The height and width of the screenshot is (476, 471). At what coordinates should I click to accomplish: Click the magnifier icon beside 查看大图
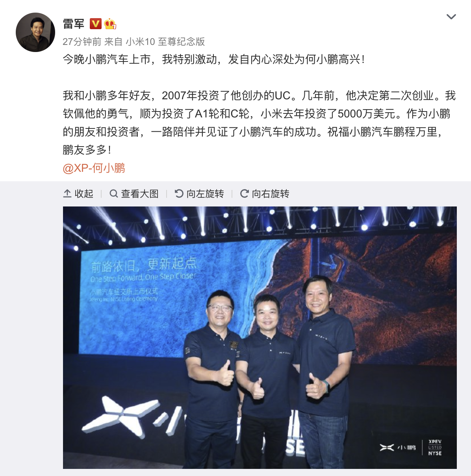coord(114,193)
